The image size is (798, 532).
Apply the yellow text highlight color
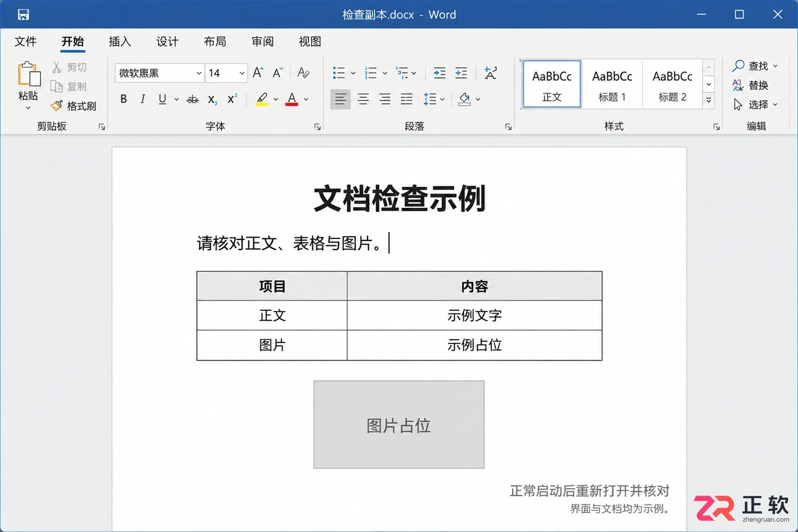262,99
